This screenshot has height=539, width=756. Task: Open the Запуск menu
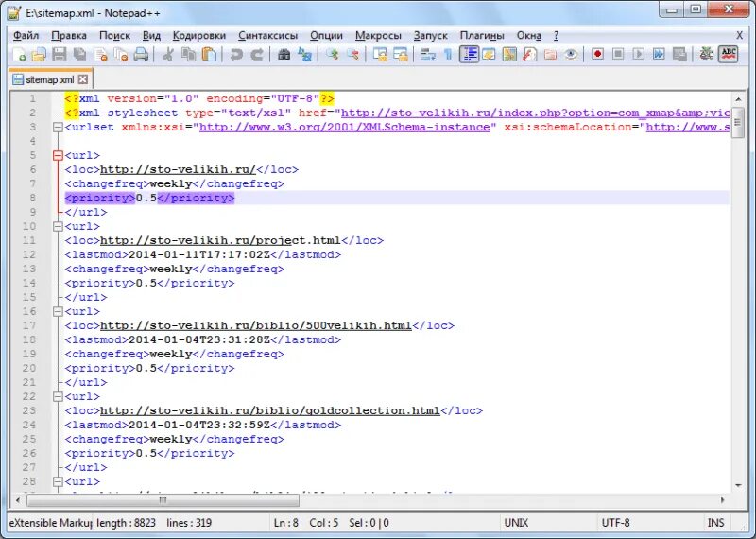click(431, 36)
